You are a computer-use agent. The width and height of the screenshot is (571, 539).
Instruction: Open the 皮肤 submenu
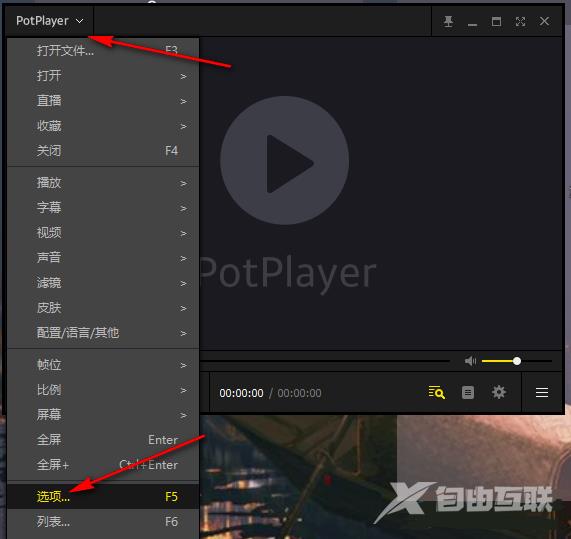pyautogui.click(x=103, y=308)
